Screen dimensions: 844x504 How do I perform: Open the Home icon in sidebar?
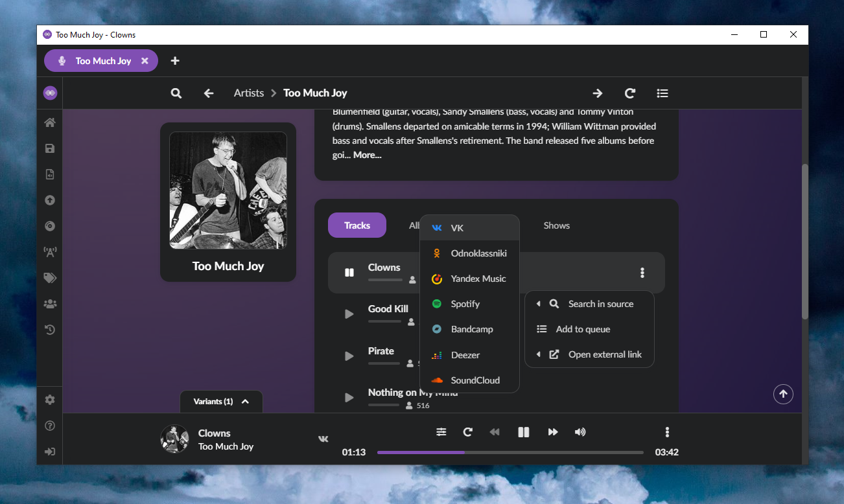pos(50,123)
